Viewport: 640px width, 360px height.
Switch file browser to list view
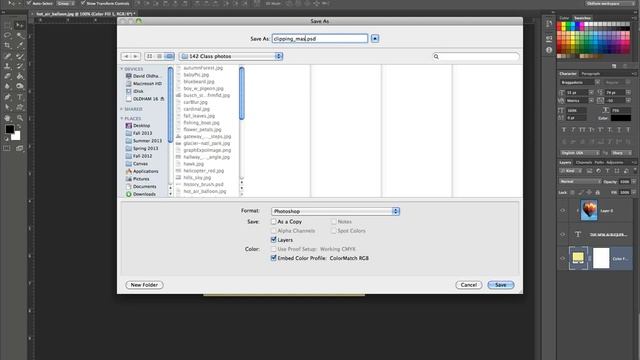tap(159, 56)
